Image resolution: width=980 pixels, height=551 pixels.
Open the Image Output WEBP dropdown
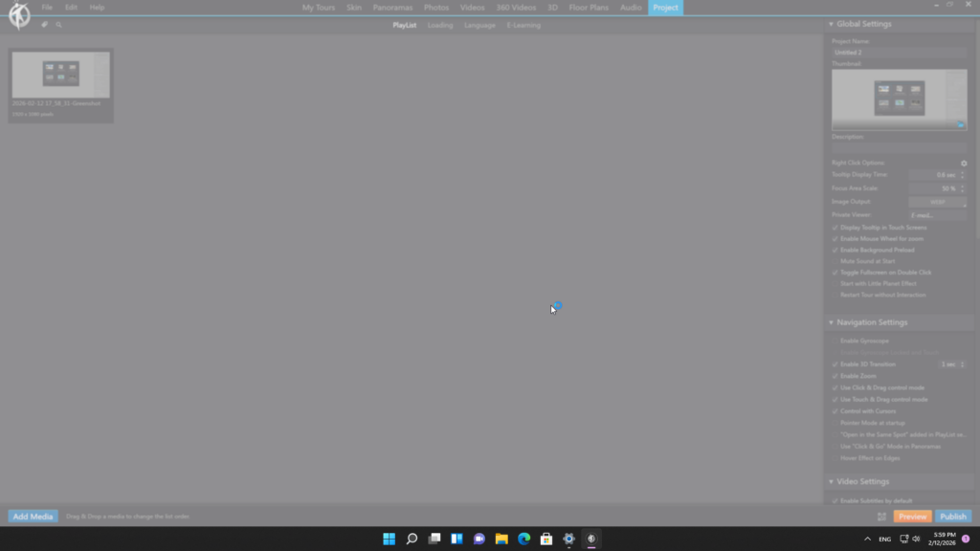937,202
